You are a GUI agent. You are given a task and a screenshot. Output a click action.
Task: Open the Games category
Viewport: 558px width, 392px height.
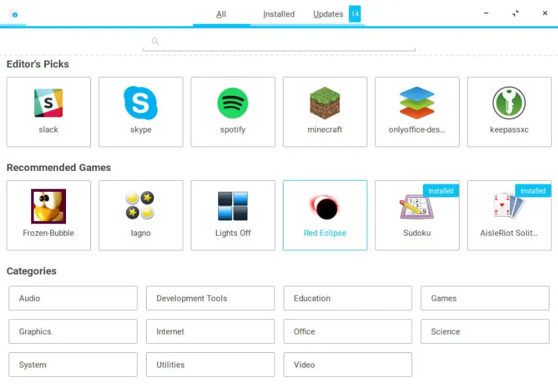pos(485,298)
